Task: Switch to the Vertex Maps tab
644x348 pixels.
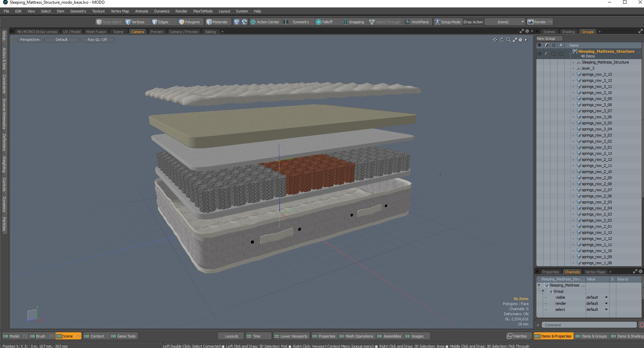Action: click(x=595, y=272)
